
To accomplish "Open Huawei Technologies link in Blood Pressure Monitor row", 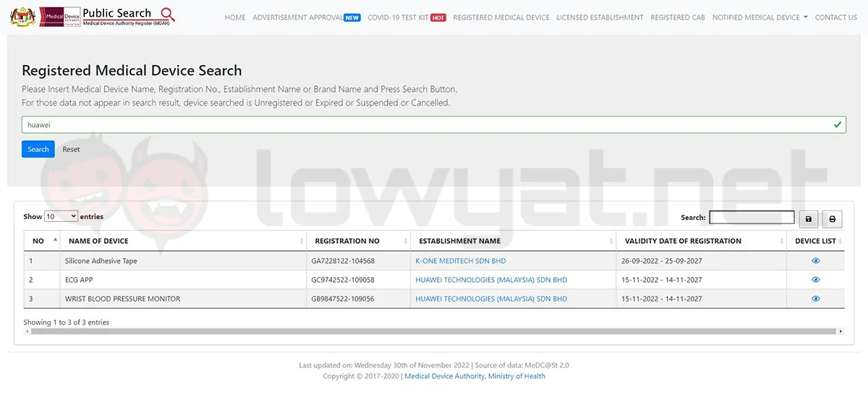I will pos(491,299).
